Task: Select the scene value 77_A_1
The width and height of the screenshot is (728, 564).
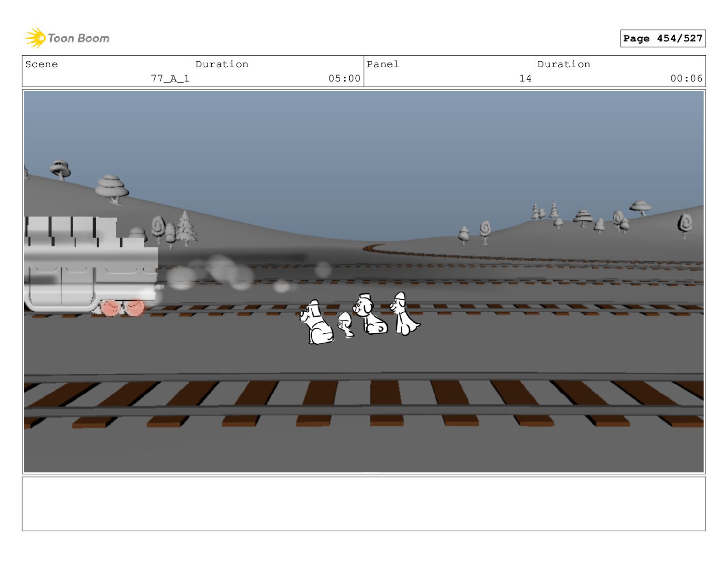Action: click(x=170, y=79)
